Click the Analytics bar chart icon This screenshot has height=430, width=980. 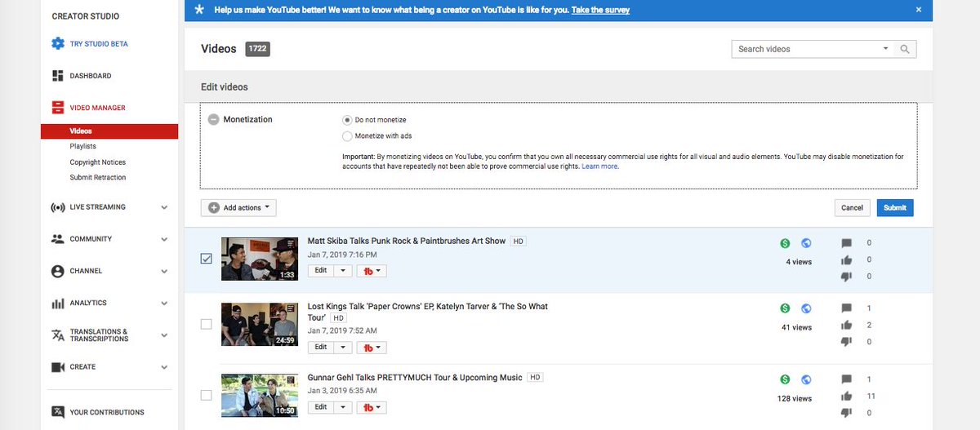pyautogui.click(x=57, y=303)
